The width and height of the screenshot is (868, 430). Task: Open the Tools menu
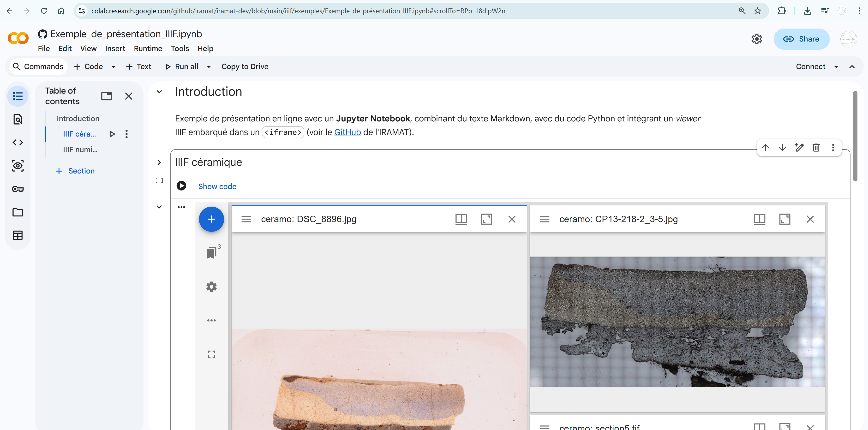click(180, 48)
